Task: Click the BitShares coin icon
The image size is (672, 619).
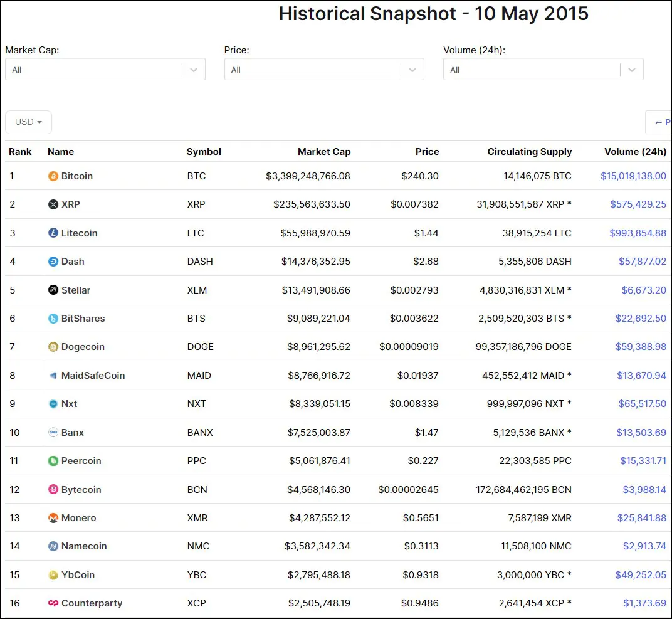Action: point(53,319)
